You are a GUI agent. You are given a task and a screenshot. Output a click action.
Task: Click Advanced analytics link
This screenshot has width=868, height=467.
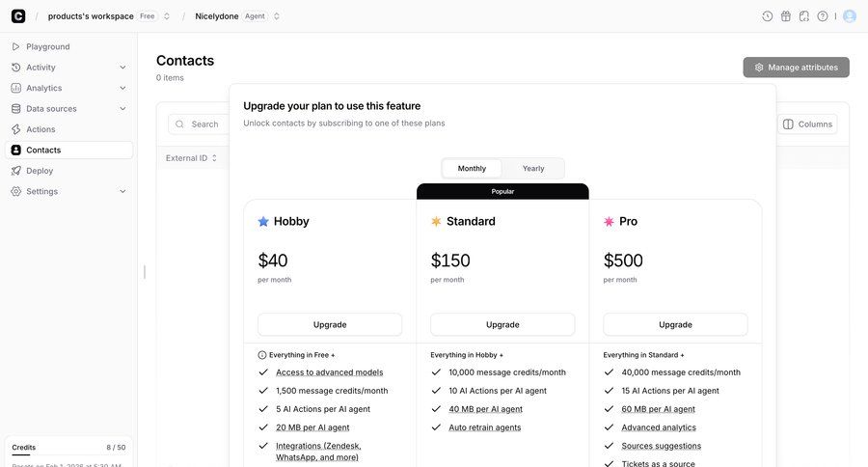point(659,427)
